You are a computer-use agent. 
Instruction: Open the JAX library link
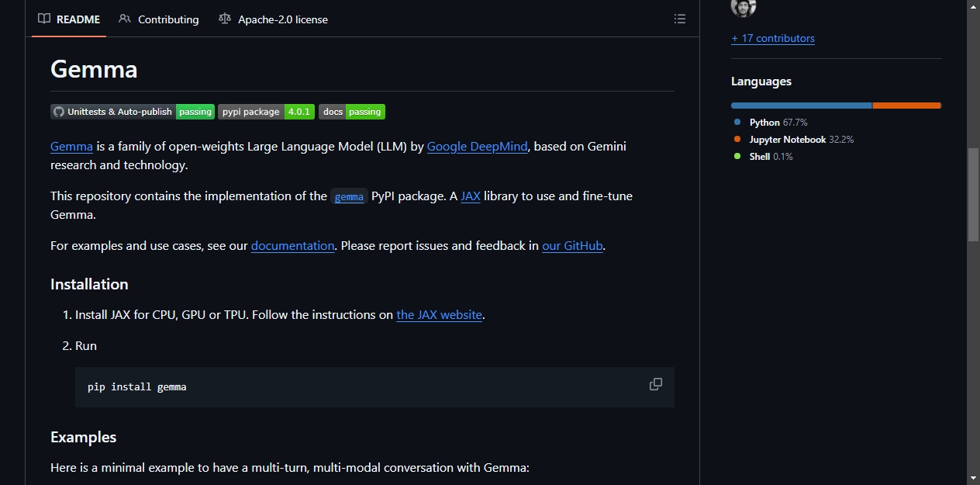click(x=471, y=196)
